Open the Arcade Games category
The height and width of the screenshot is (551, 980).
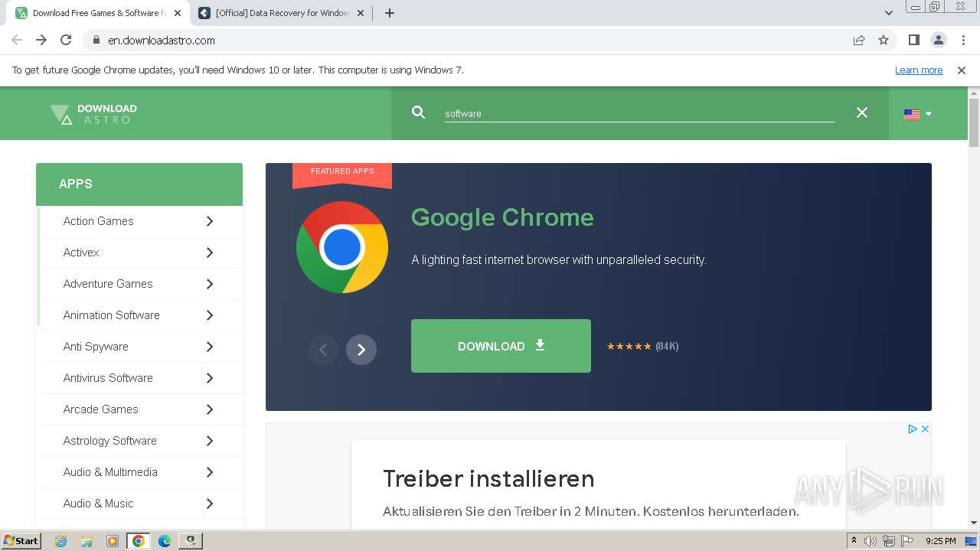click(x=100, y=409)
